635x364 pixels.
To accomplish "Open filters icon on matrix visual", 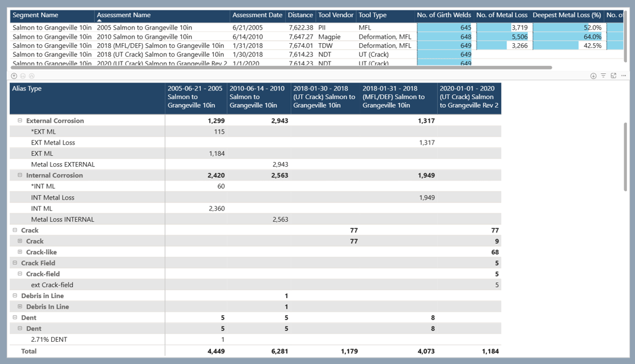I will point(604,76).
